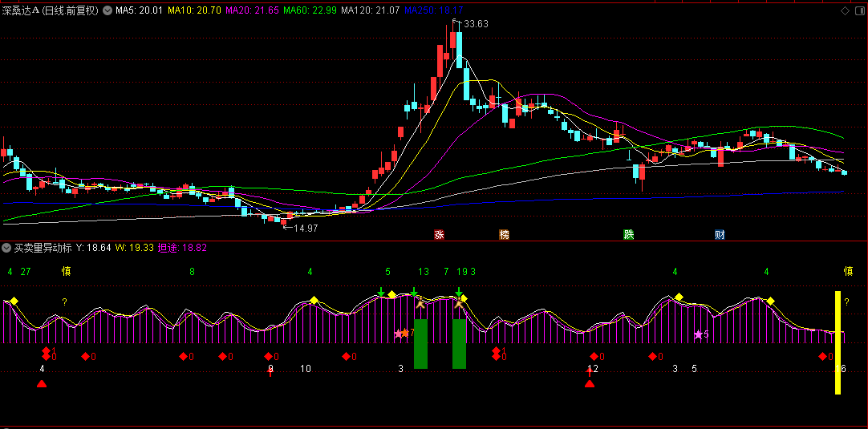Click the 担途: 18.82 value
Image resolution: width=868 pixels, height=429 pixels.
click(x=182, y=248)
